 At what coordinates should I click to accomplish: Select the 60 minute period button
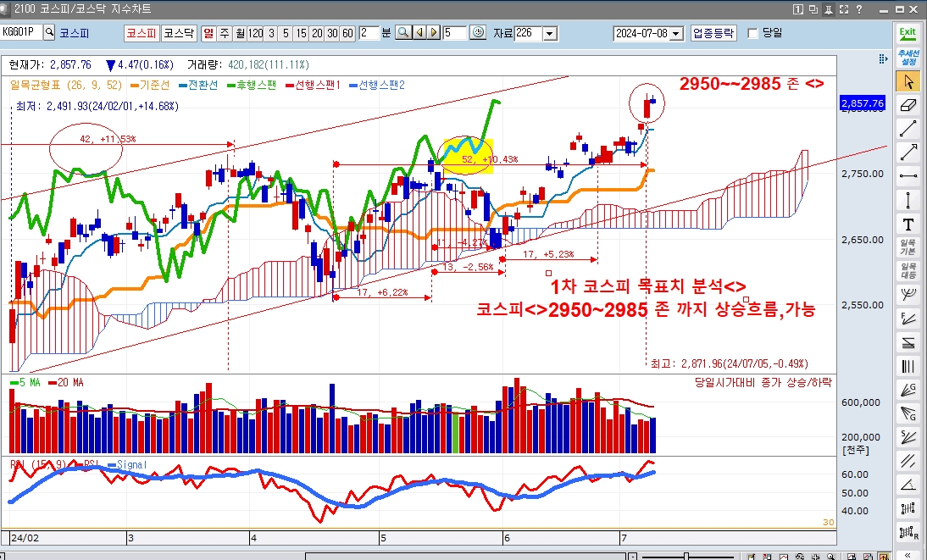(x=347, y=33)
